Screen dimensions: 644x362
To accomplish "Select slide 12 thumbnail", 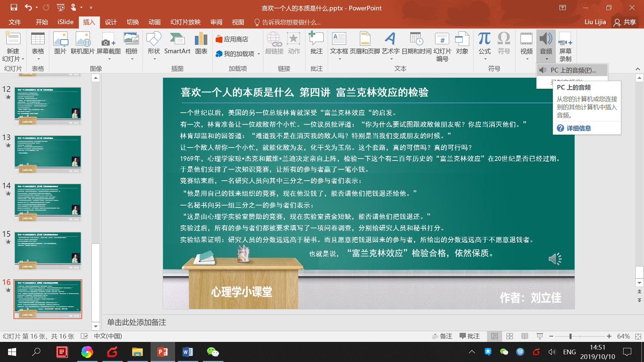I will click(48, 106).
